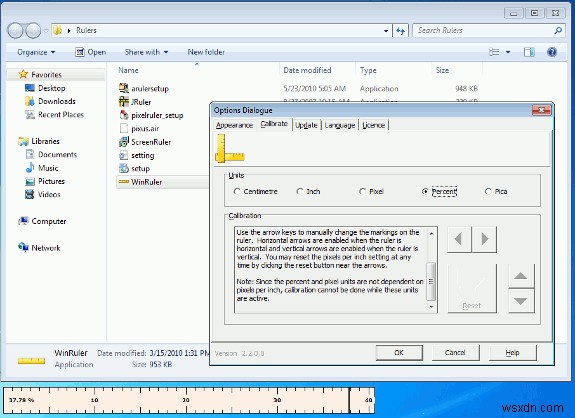Click the calibration text scrollbar

432,270
